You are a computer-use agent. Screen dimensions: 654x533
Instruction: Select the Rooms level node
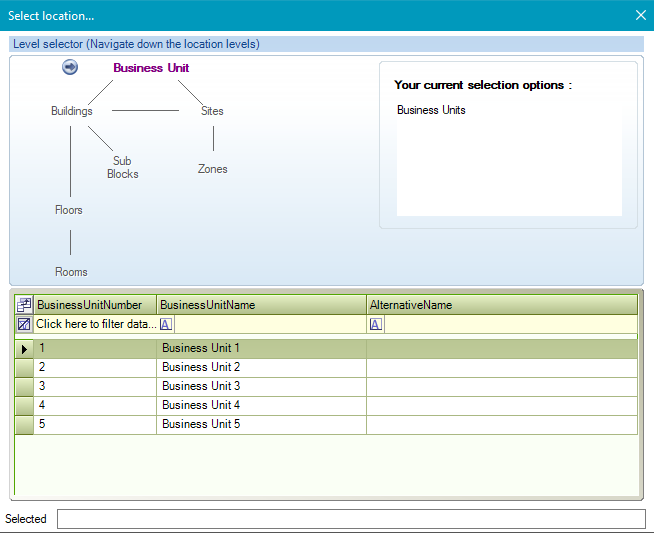(71, 272)
